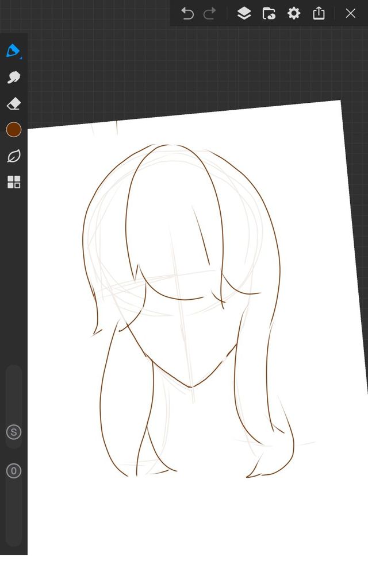Open the brown color swatch picker
This screenshot has height=588, width=368.
point(14,130)
